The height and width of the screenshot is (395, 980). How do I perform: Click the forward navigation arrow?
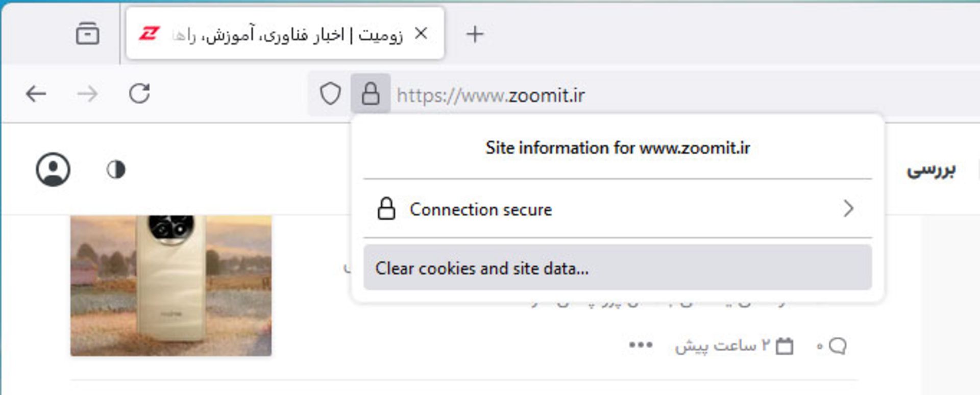[x=88, y=93]
